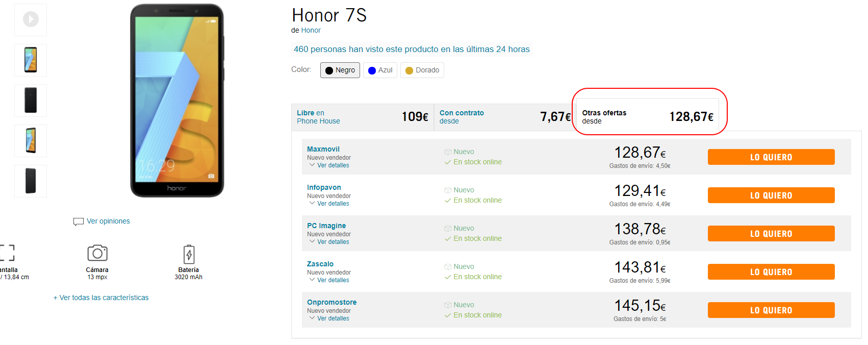
Task: Click the black color swatch dot
Action: pos(329,70)
